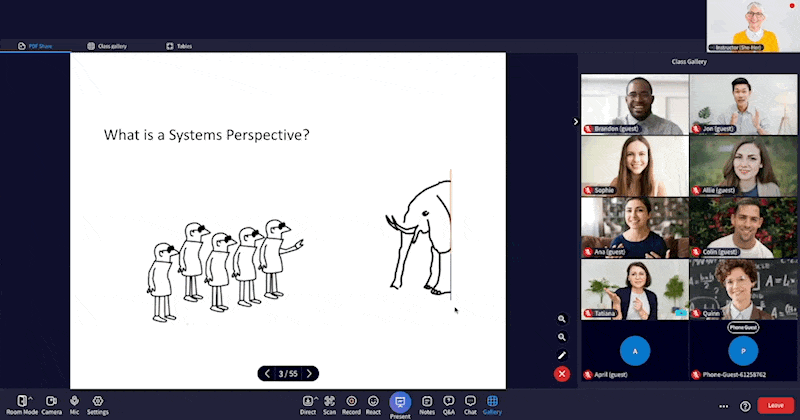Click the muted mic icon on Colin
Screen dimensions: 800x420
(x=696, y=252)
